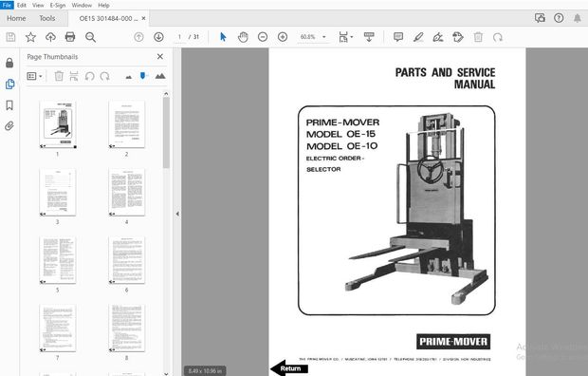
Task: Open the File menu
Action: pyautogui.click(x=7, y=5)
